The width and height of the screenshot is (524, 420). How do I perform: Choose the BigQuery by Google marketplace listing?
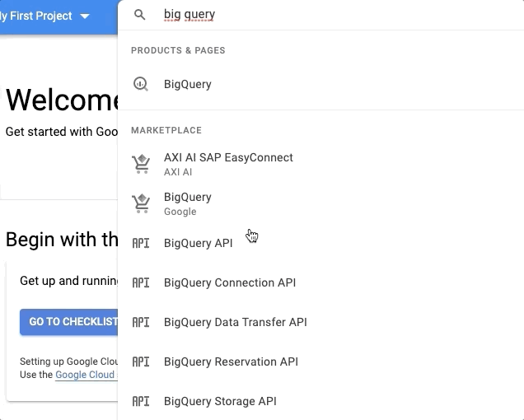point(188,198)
